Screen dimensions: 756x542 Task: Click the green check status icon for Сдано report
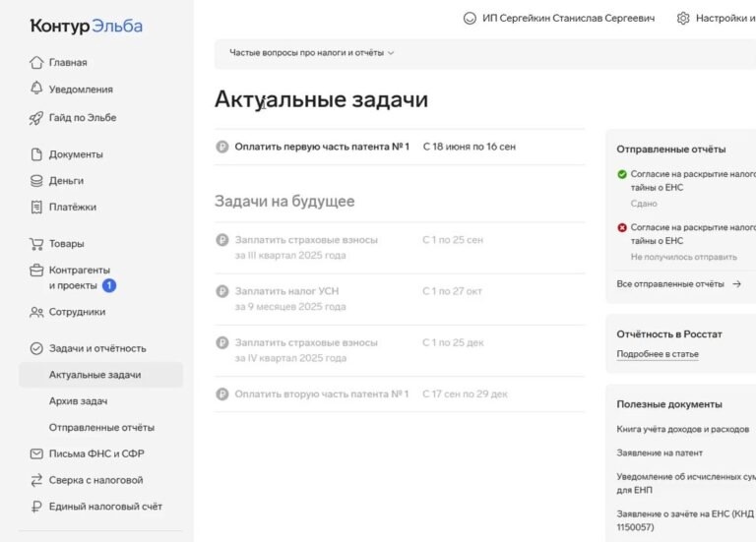coord(622,174)
